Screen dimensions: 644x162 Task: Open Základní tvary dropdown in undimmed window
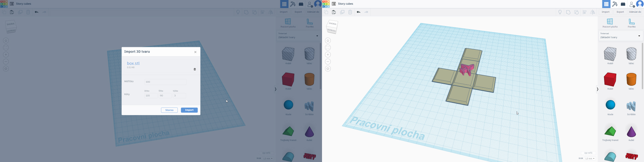[x=620, y=36]
